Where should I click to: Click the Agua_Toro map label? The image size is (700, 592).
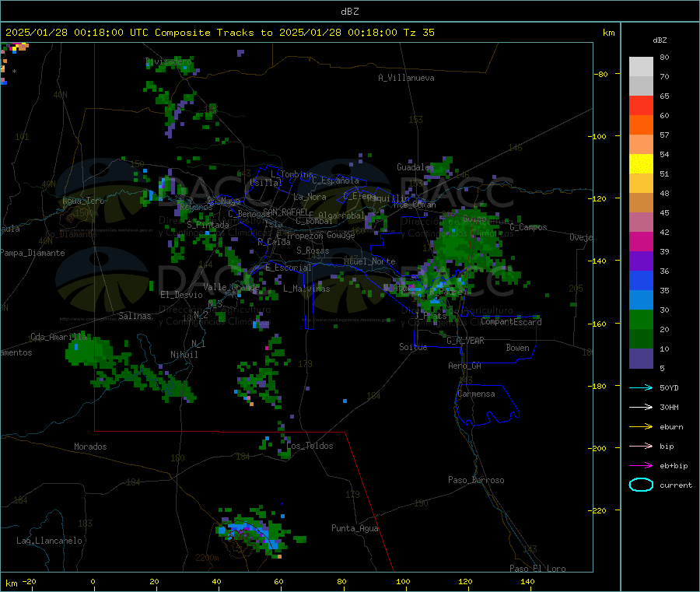83,201
